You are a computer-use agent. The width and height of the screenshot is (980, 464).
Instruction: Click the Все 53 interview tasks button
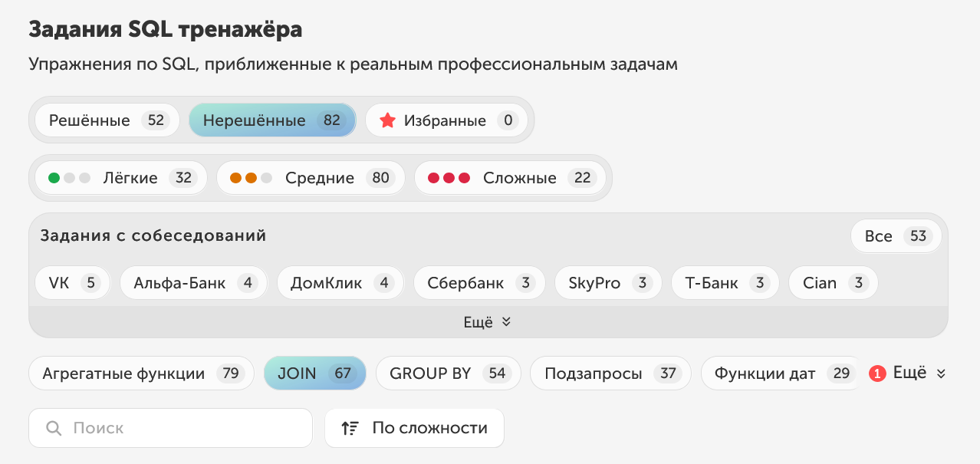(896, 236)
